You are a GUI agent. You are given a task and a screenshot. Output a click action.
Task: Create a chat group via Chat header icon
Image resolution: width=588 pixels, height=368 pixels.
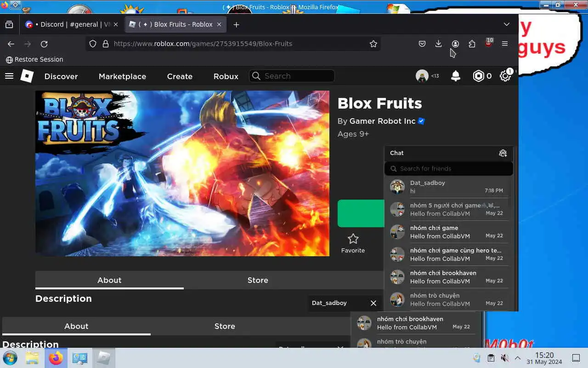pyautogui.click(x=503, y=153)
